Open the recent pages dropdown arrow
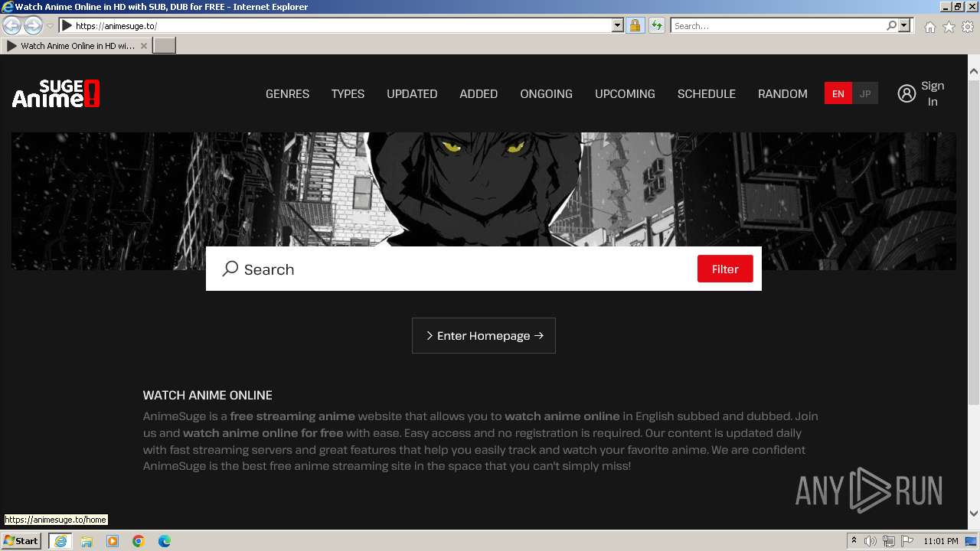 click(x=50, y=25)
